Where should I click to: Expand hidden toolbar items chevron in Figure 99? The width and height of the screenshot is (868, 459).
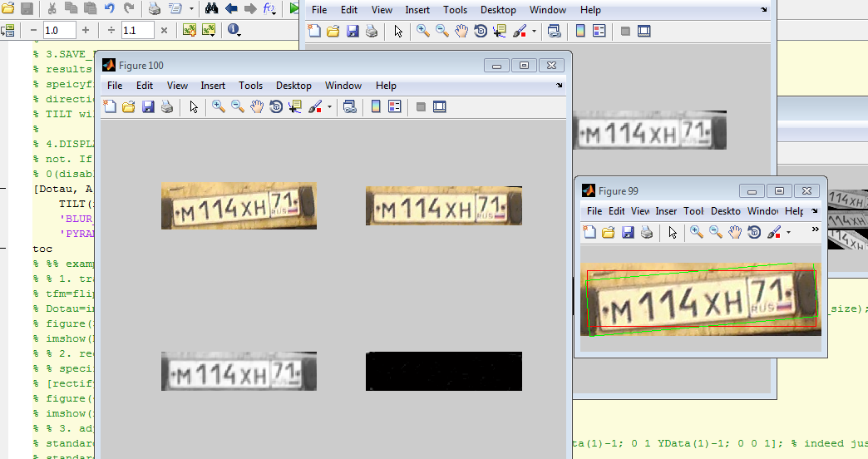pyautogui.click(x=815, y=229)
